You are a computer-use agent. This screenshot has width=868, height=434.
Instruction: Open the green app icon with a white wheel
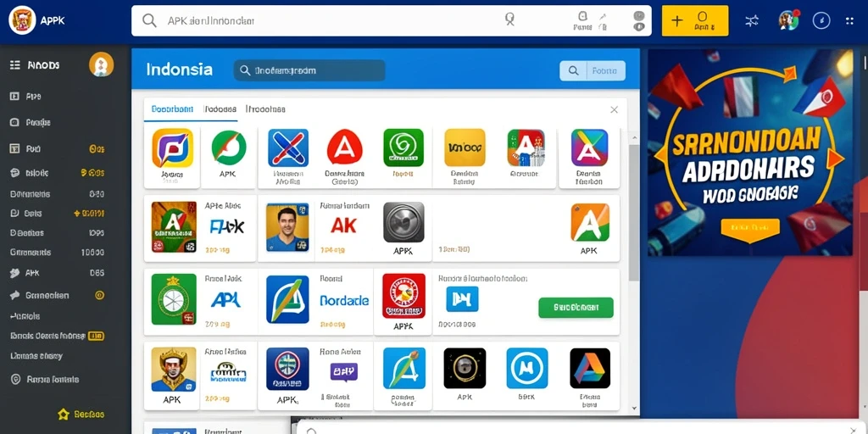pyautogui.click(x=174, y=299)
